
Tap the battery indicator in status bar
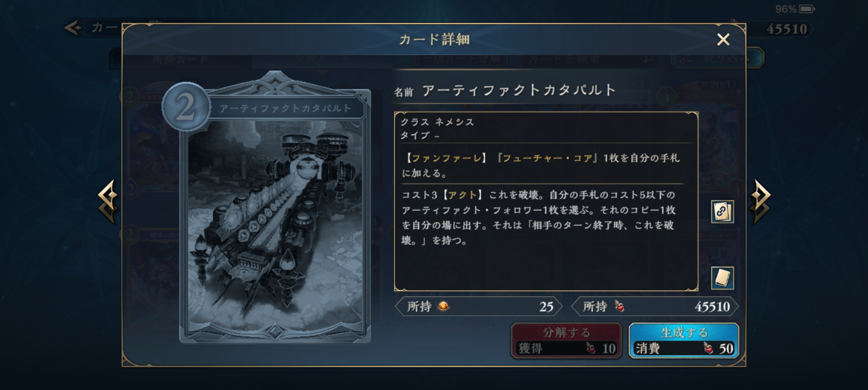pos(807,9)
